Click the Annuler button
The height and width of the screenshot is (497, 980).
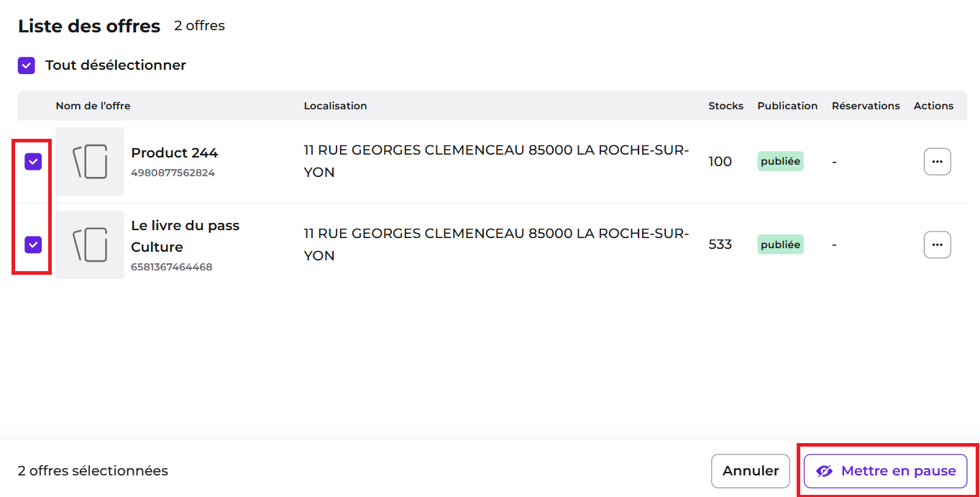coord(751,471)
